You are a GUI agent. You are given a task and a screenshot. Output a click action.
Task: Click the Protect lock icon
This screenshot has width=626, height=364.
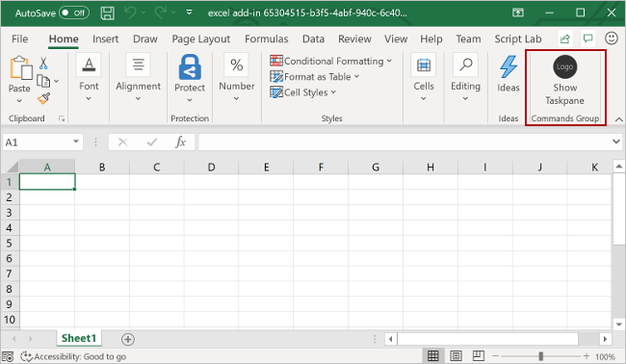point(190,67)
